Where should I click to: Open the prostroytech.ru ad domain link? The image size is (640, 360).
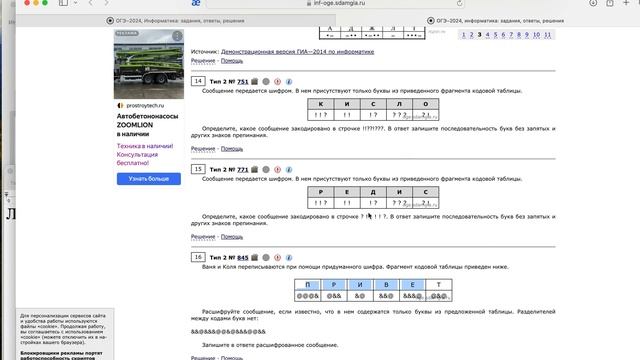[145, 105]
